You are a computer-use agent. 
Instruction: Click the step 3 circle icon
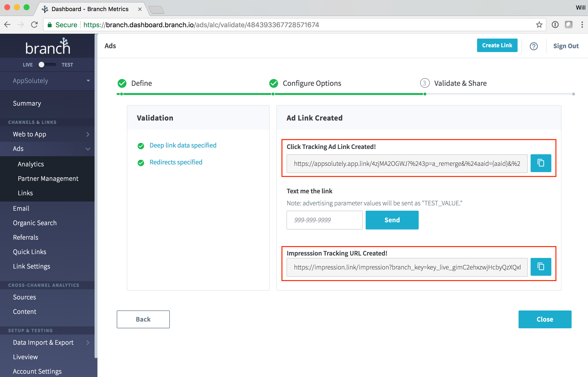pos(425,83)
